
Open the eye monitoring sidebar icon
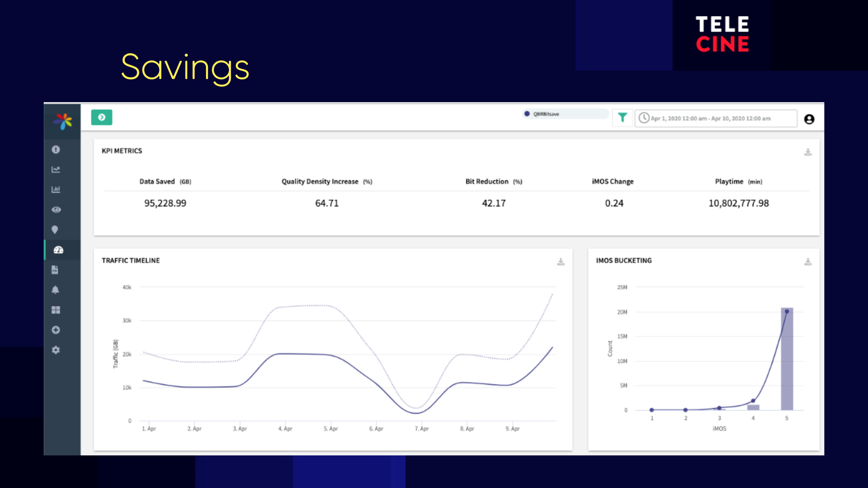click(56, 210)
